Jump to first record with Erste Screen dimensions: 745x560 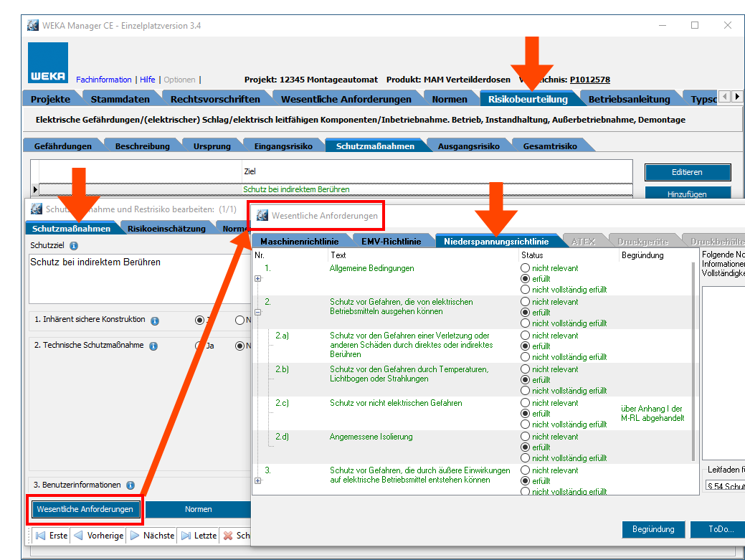tap(52, 536)
